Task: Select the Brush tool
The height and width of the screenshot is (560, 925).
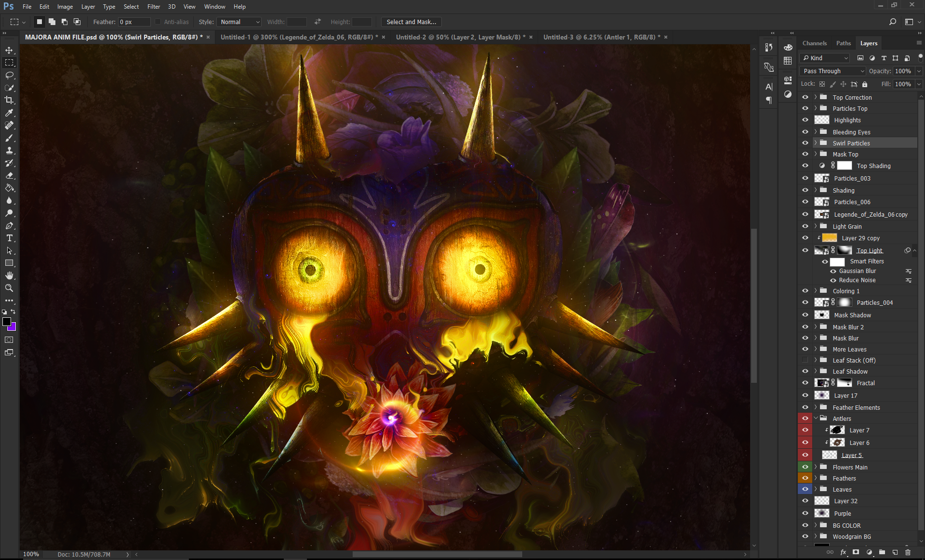Action: pyautogui.click(x=9, y=138)
